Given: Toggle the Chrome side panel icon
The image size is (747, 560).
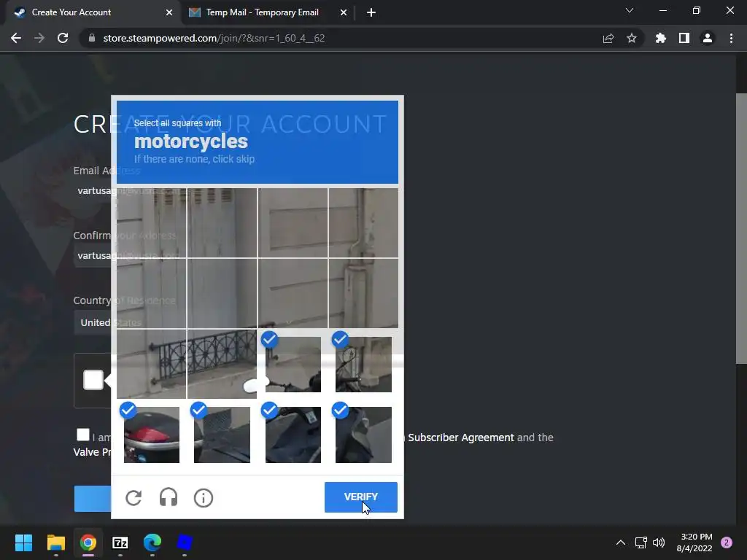Looking at the screenshot, I should (x=684, y=38).
